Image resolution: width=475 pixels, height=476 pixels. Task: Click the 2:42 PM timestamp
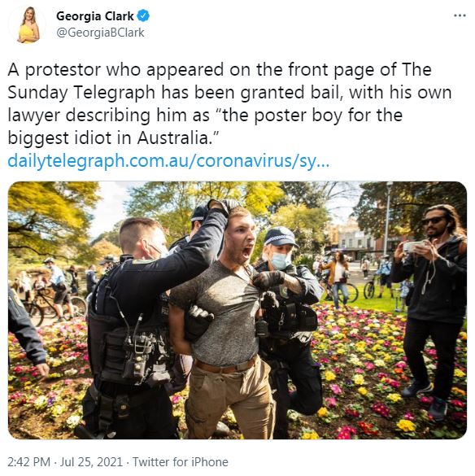[x=28, y=462]
